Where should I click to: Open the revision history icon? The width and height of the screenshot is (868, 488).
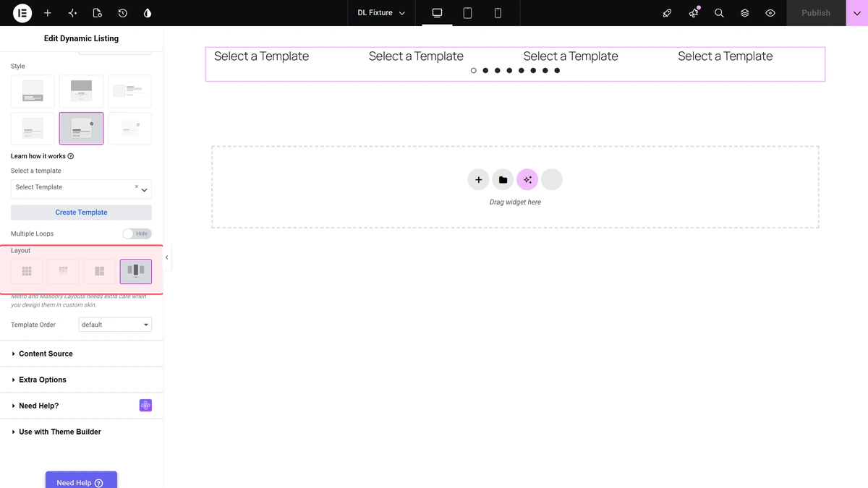(x=123, y=13)
